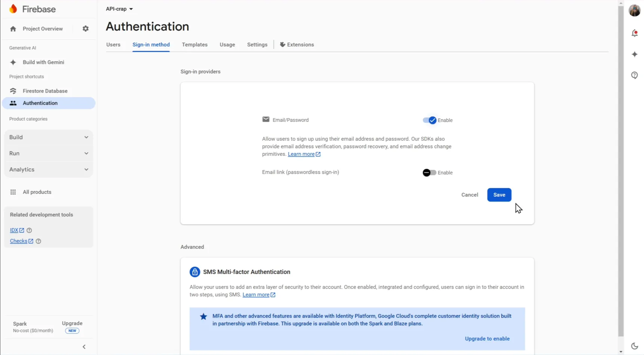Screen dimensions: 644x355
Task: Expand the Build category
Action: tap(49, 137)
